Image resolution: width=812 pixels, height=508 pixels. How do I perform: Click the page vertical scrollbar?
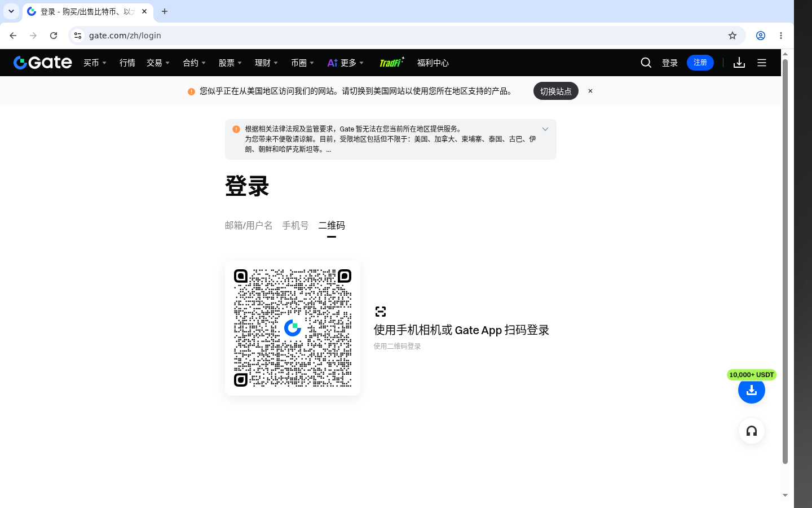point(785,261)
